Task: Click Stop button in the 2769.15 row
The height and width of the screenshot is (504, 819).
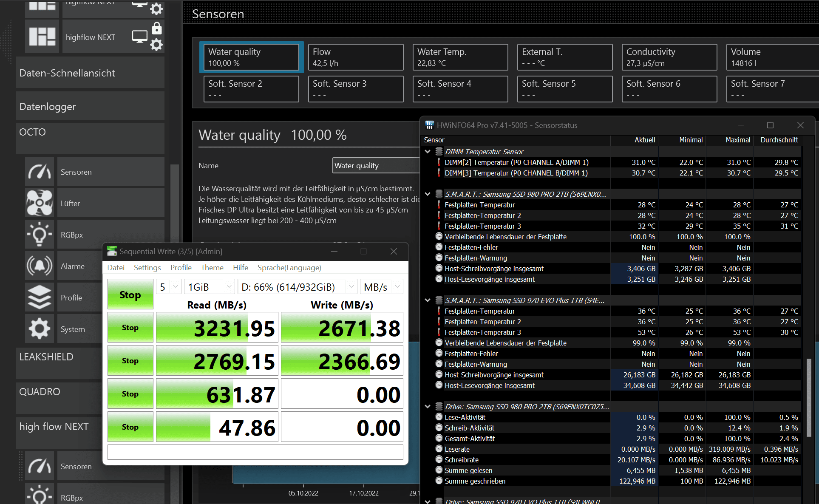Action: point(130,360)
